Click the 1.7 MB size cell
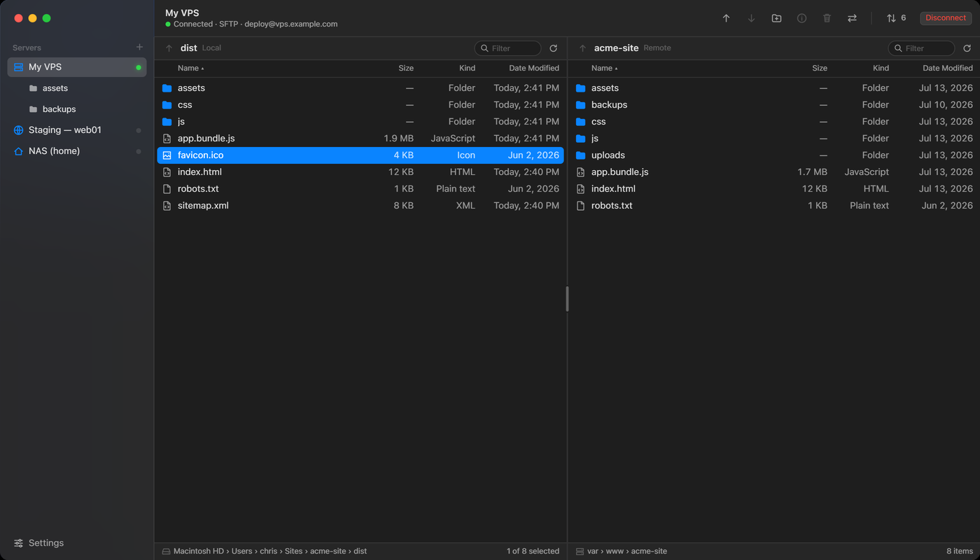The image size is (980, 560). pos(813,172)
